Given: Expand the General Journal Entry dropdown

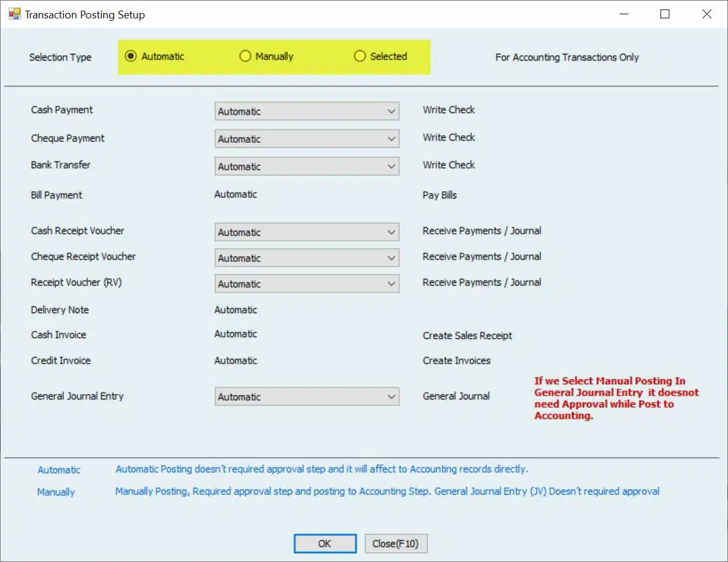Looking at the screenshot, I should pyautogui.click(x=307, y=397).
